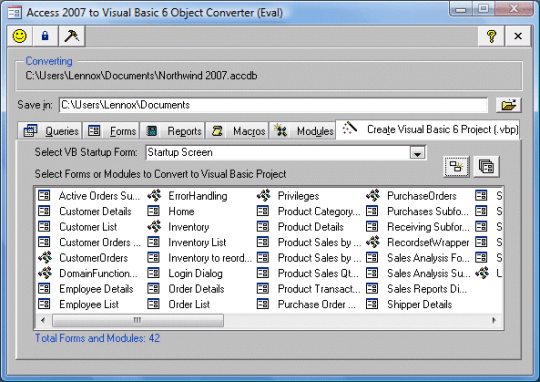
Task: Select Create Visual Basic 6 Project tab
Action: click(x=428, y=130)
